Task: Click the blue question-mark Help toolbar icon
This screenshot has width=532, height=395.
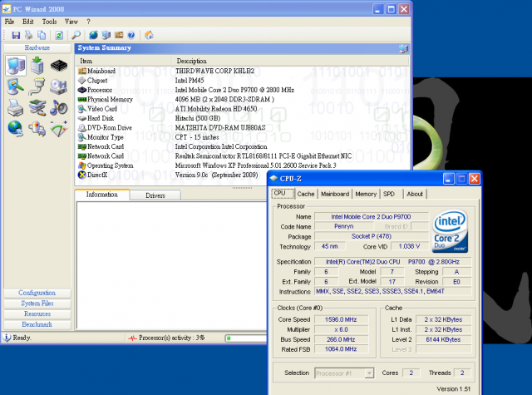Action: click(131, 35)
